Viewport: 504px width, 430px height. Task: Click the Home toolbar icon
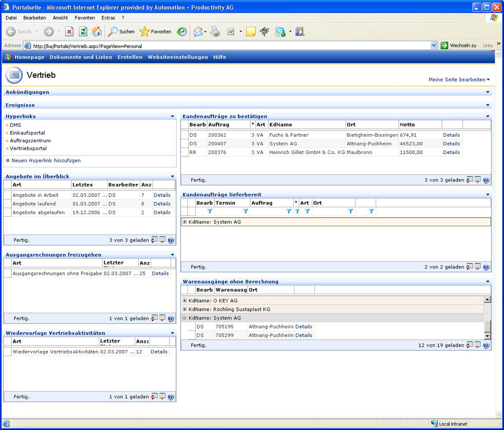pyautogui.click(x=97, y=31)
